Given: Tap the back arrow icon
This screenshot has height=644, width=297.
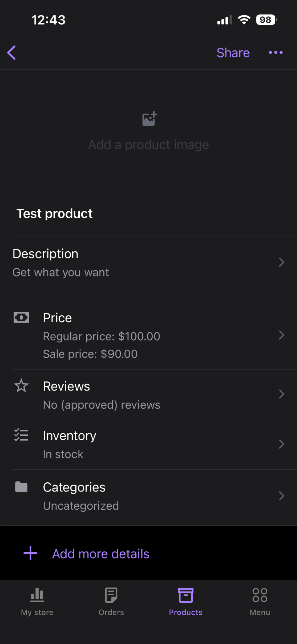Looking at the screenshot, I should [x=12, y=53].
